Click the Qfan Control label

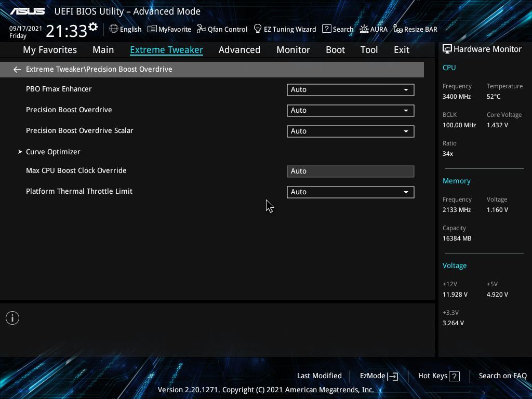click(x=228, y=30)
